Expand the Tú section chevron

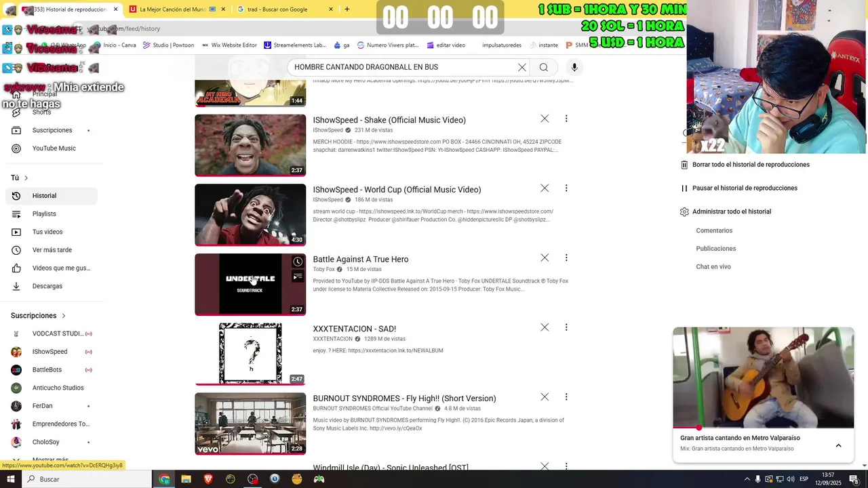(x=26, y=178)
